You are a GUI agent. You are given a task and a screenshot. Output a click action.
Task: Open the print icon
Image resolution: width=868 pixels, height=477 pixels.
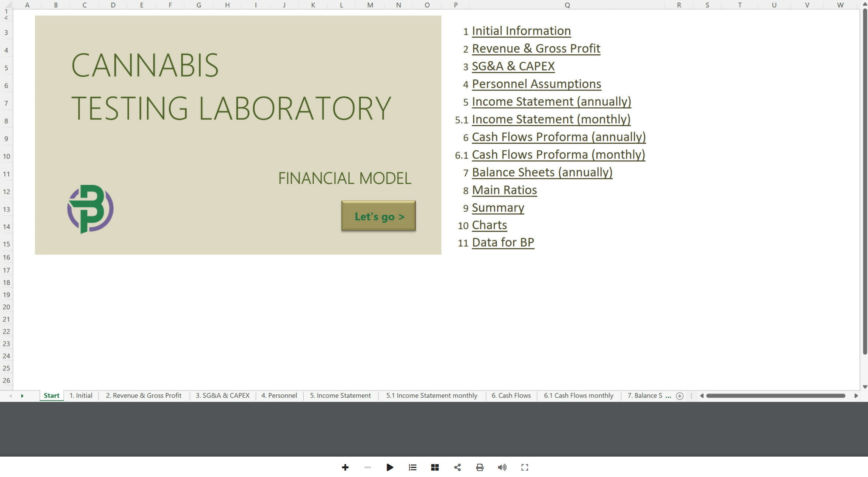tap(480, 467)
